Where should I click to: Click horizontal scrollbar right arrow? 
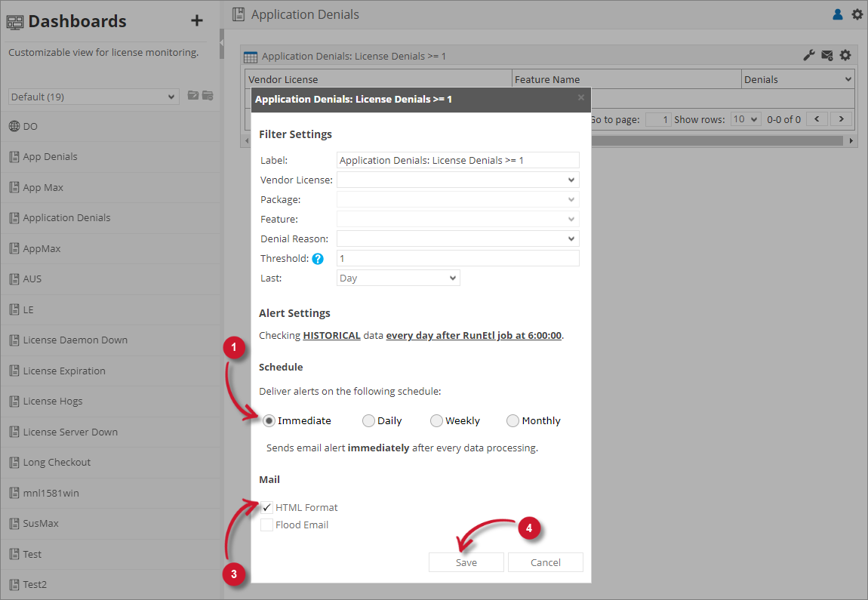click(x=851, y=140)
